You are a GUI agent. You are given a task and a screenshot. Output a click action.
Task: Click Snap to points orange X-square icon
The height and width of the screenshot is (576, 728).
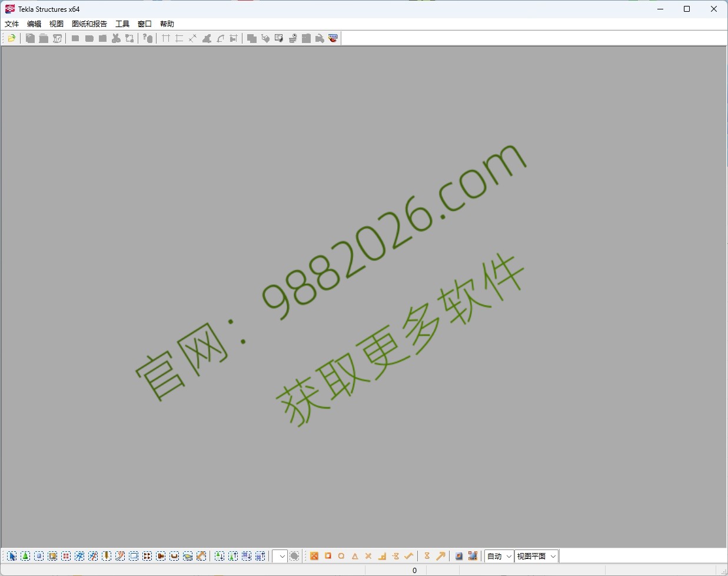click(x=314, y=556)
